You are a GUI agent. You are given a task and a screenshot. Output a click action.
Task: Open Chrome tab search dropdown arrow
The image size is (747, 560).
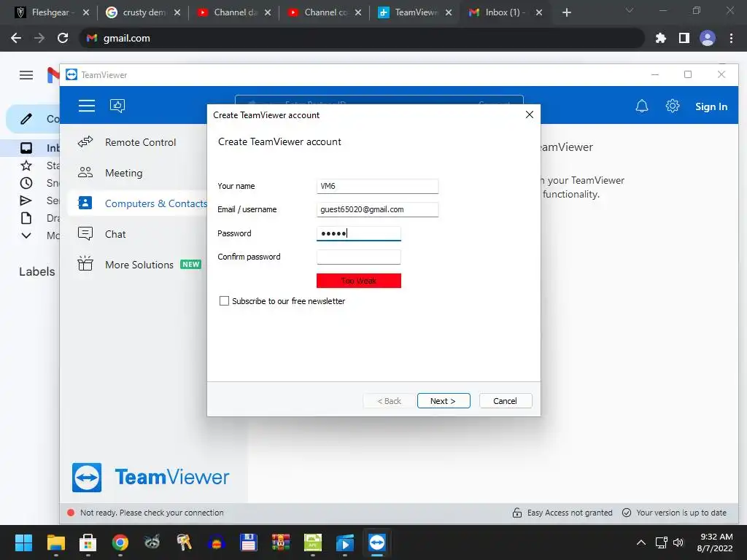(630, 10)
